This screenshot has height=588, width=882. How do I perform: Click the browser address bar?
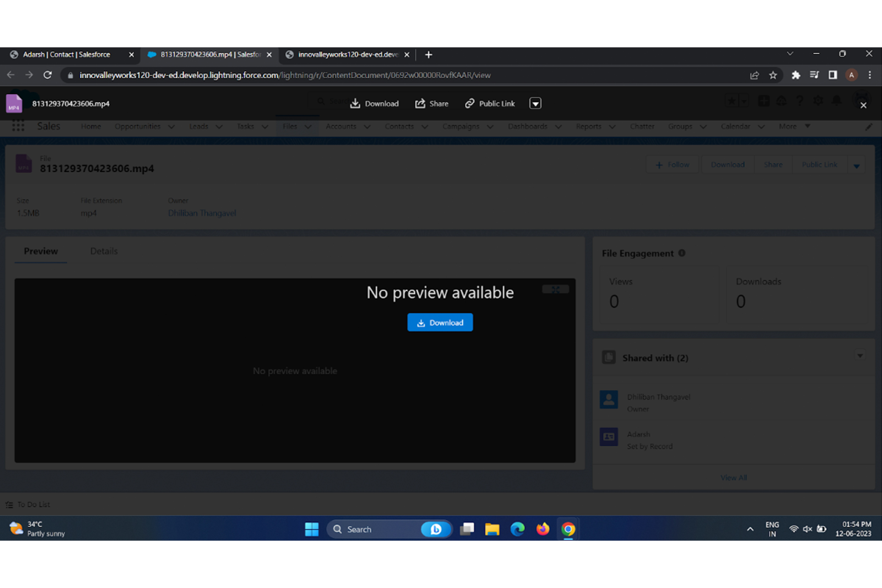tap(404, 75)
